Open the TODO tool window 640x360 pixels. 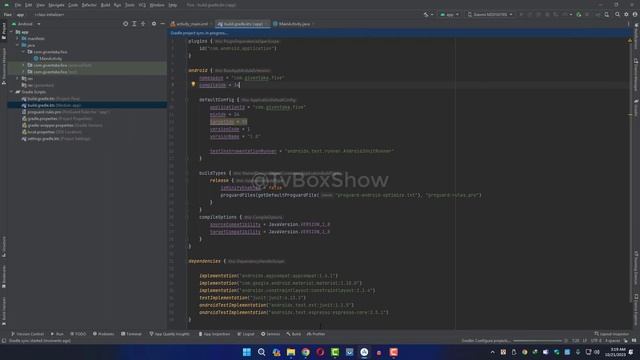click(78, 334)
